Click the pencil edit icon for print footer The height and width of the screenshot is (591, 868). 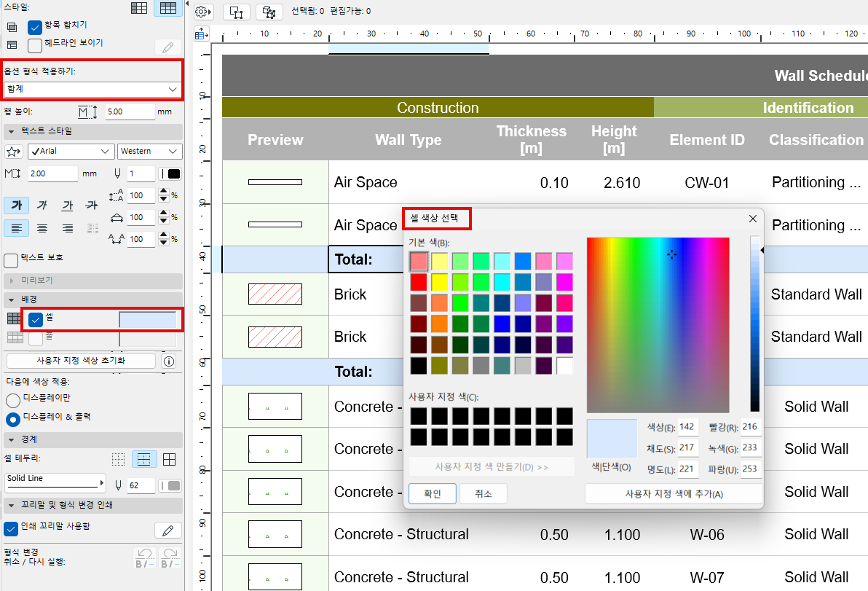[168, 530]
